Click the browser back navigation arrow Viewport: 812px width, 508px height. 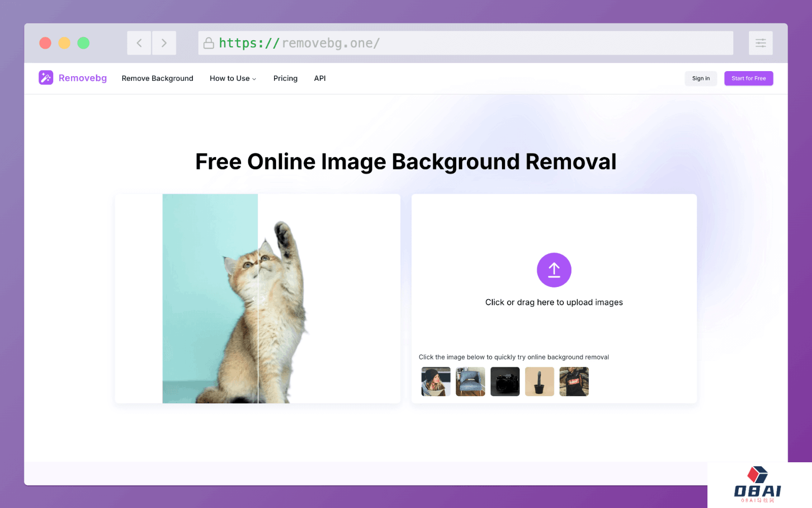[139, 43]
